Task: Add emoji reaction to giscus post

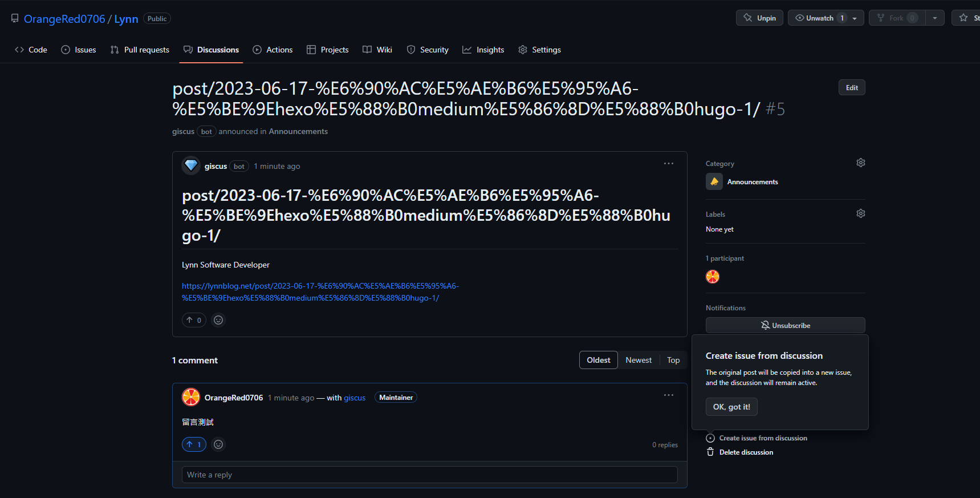Action: click(218, 320)
